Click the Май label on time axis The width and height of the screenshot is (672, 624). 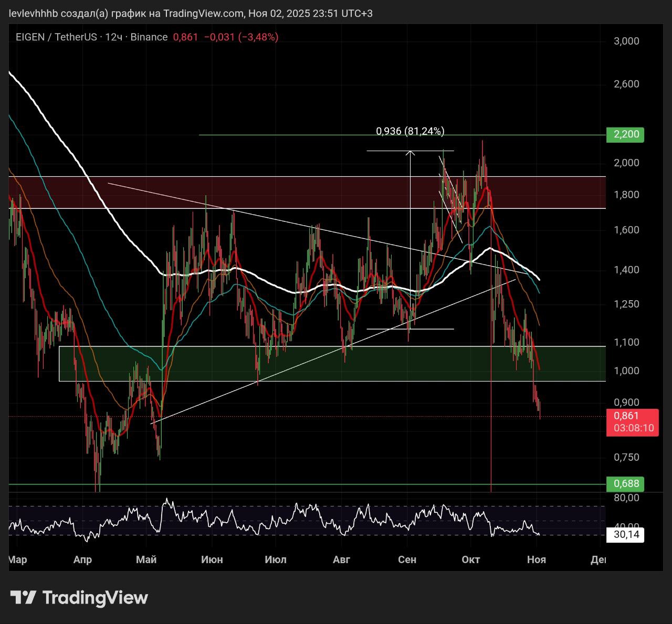tap(146, 559)
